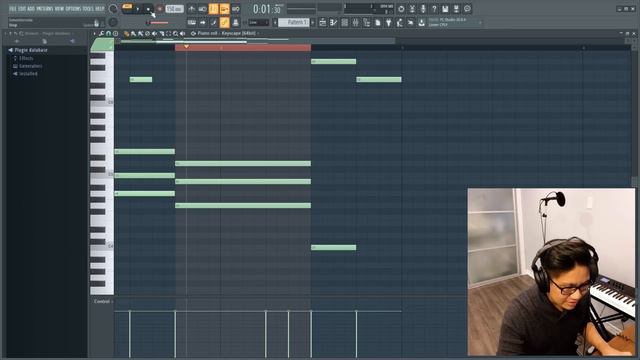Screen dimensions: 640x360
Task: Open the TOOLS menu
Action: point(88,9)
